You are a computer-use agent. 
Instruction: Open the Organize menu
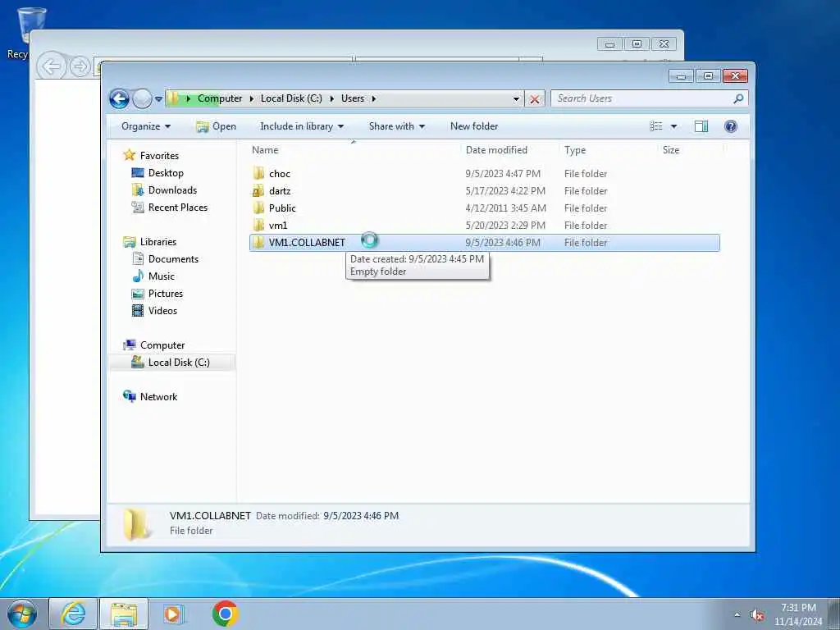146,126
